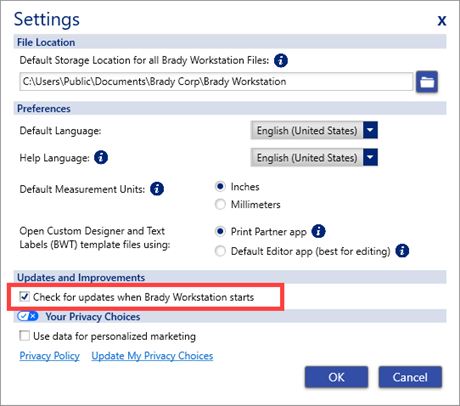Screen dimensions: 460x406
Task: Click the privacy choices toggle icon
Action: 28,316
